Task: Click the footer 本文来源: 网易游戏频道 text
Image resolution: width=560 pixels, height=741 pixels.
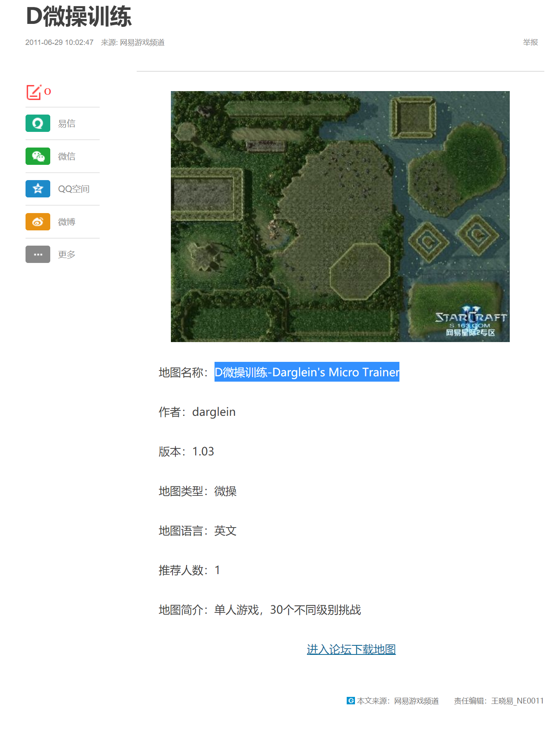Action: pos(398,701)
